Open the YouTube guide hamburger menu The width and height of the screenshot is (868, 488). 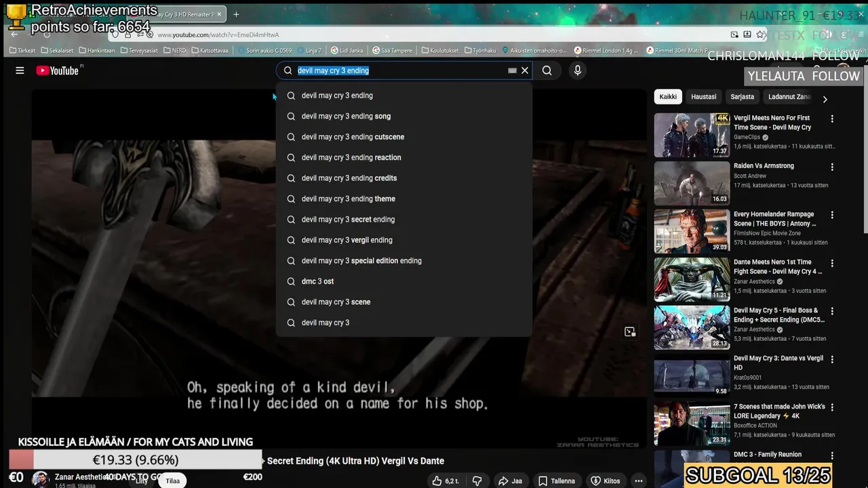(20, 70)
